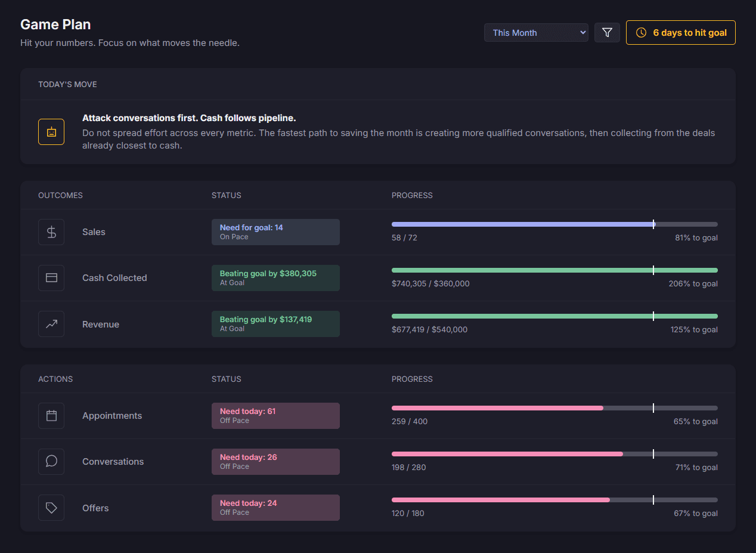Click the 'Need today: 61' status badge
Screen dimensions: 756x553
click(275, 416)
